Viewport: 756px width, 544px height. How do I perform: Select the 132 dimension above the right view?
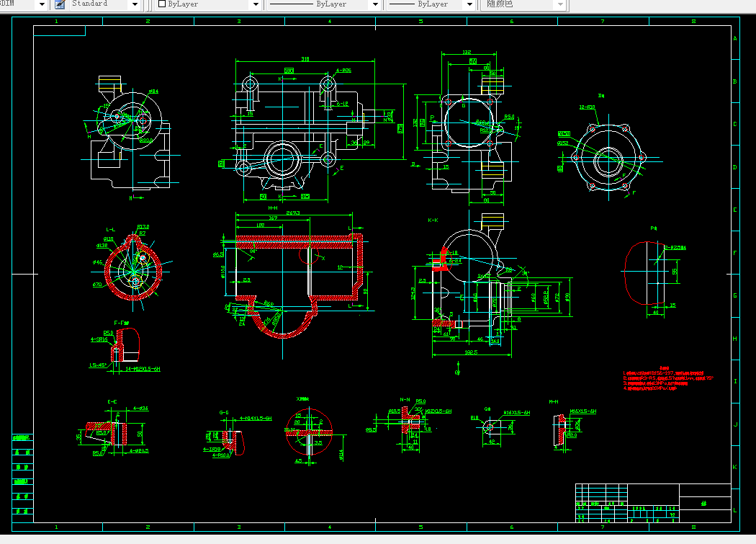(467, 52)
